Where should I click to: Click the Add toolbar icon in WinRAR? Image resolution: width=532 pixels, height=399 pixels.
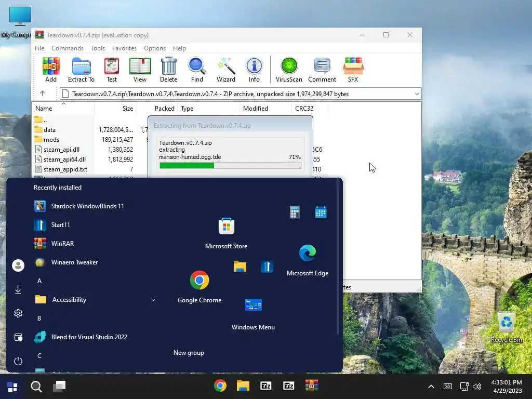[51, 70]
